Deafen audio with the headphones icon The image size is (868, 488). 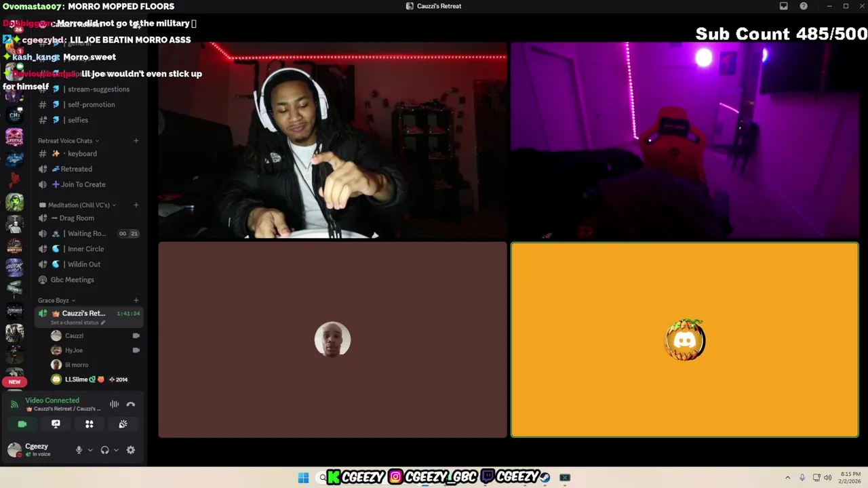[x=104, y=450]
